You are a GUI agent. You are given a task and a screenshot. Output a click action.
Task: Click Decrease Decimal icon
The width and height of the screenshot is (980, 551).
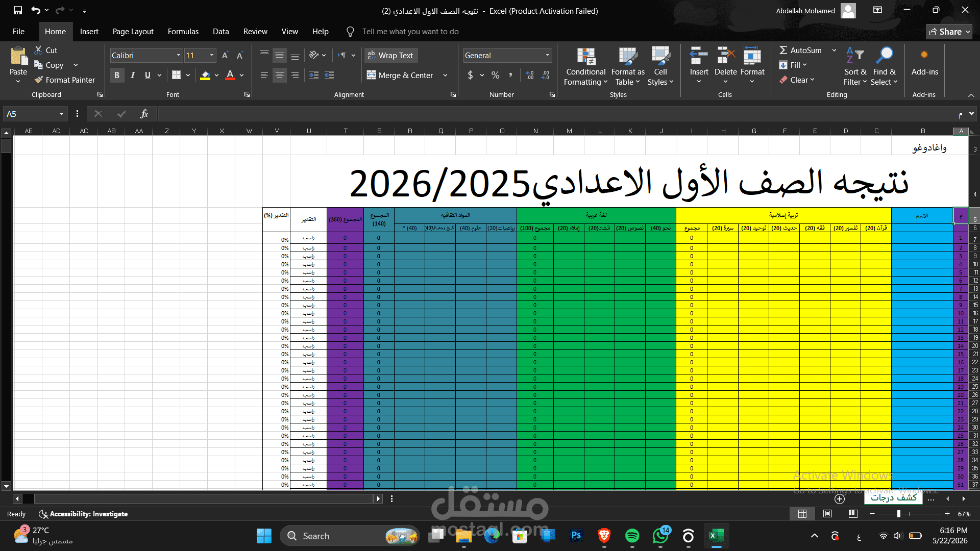[545, 75]
